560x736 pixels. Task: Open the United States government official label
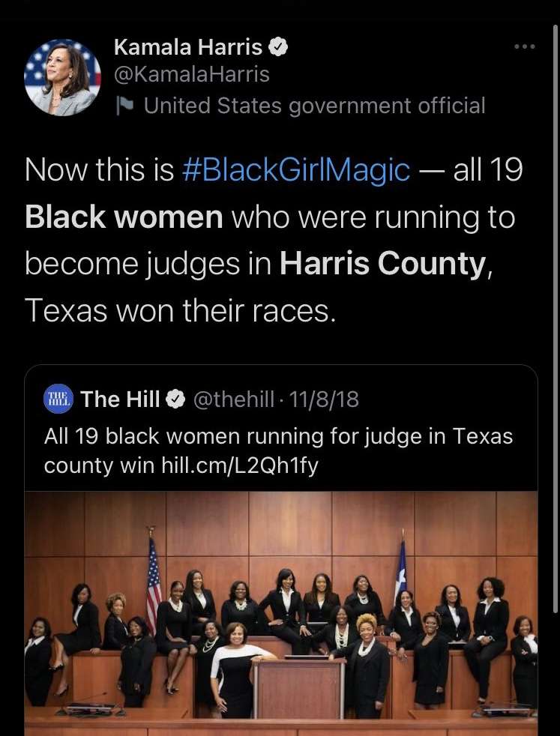point(314,106)
